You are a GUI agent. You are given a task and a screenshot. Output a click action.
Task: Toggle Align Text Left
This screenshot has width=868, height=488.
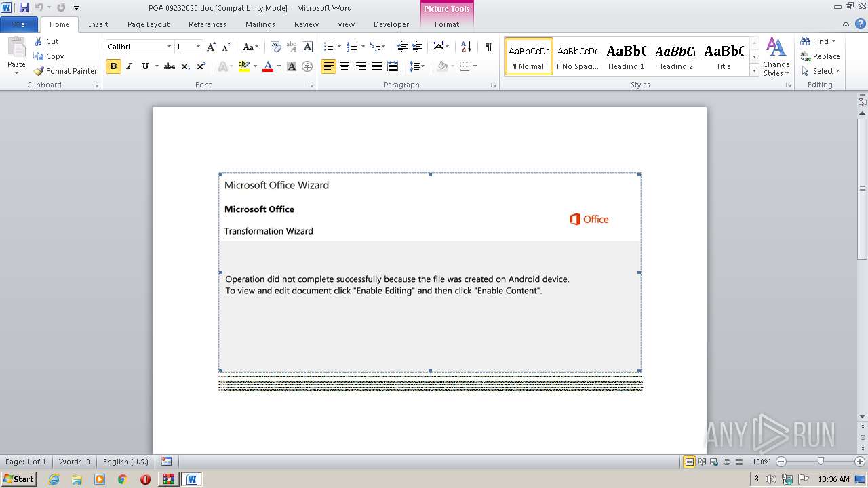pyautogui.click(x=328, y=66)
